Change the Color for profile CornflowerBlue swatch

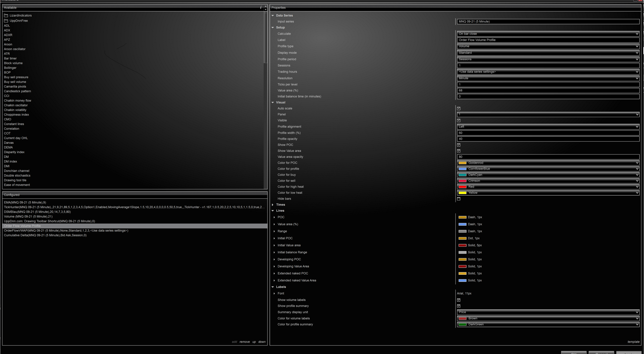463,169
